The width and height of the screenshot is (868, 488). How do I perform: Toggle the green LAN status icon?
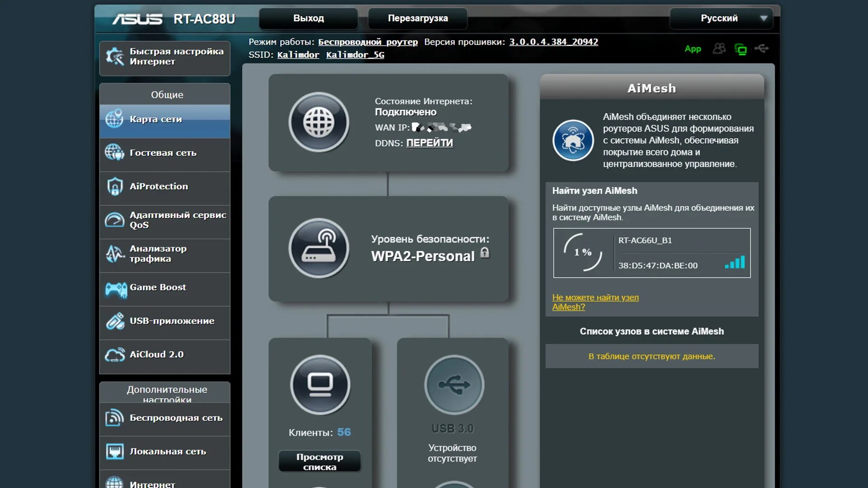tap(741, 48)
